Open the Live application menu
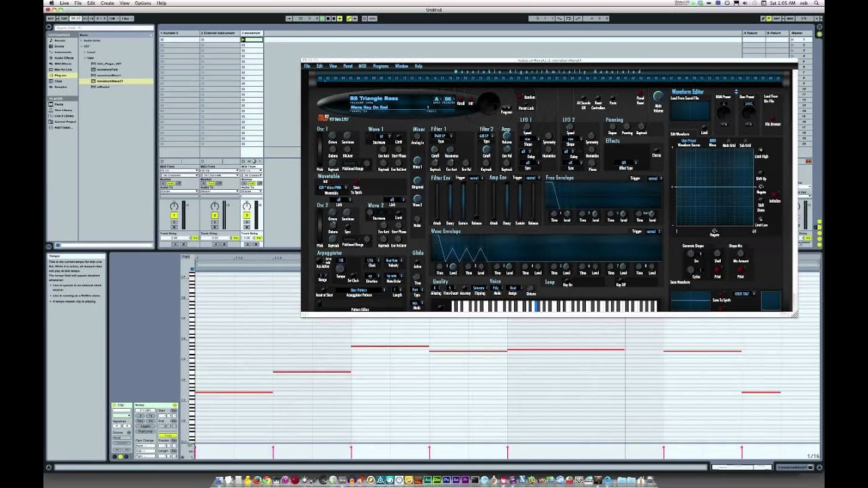Screen dimensions: 868x488 64,3
